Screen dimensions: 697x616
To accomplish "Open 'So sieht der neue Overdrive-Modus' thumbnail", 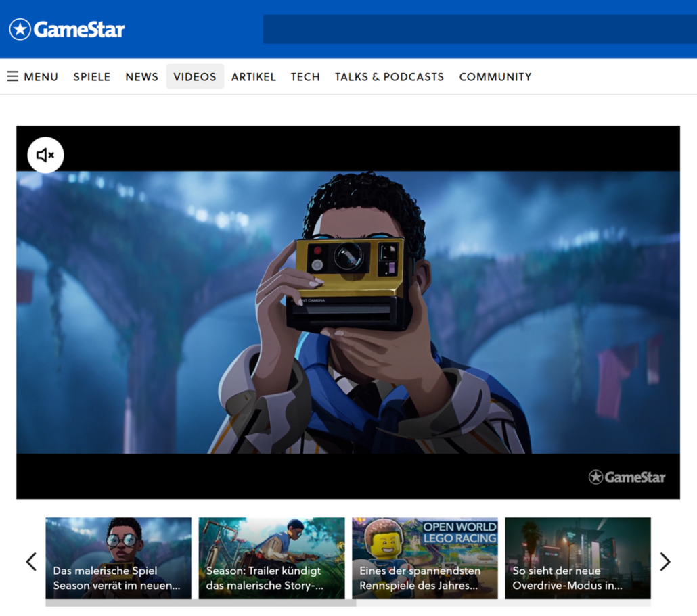I will pyautogui.click(x=578, y=558).
